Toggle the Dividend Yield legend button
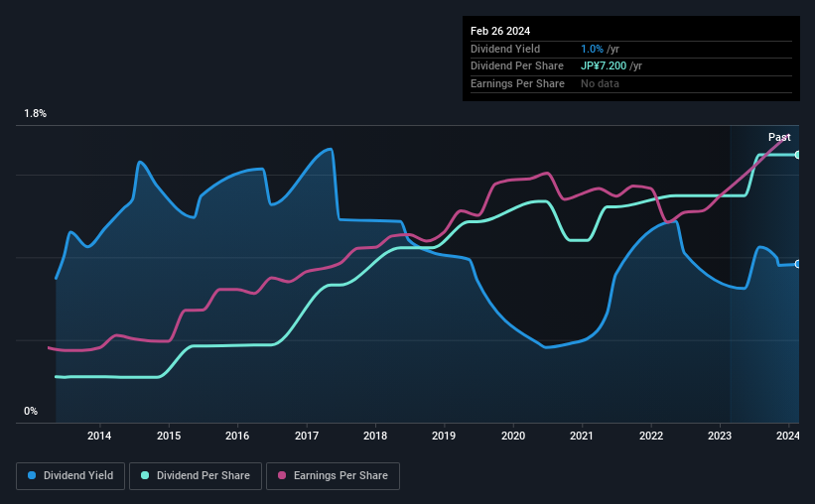The width and height of the screenshot is (815, 504). point(70,475)
